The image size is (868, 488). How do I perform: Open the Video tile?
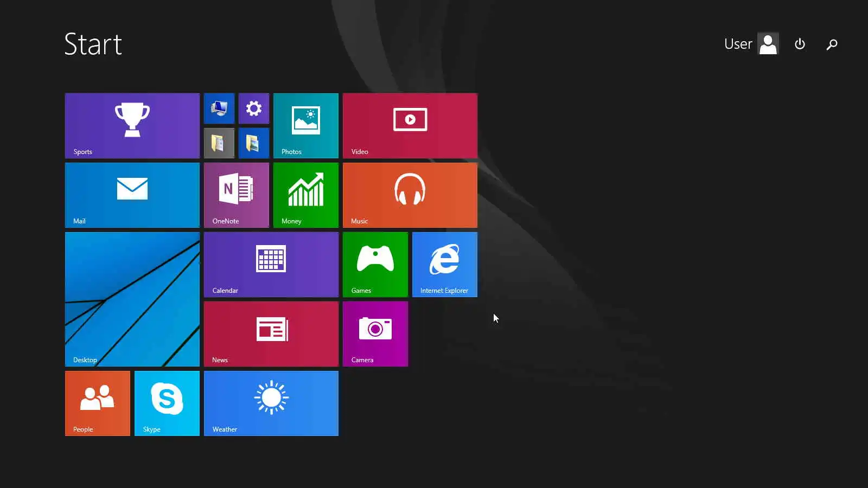[x=410, y=126]
